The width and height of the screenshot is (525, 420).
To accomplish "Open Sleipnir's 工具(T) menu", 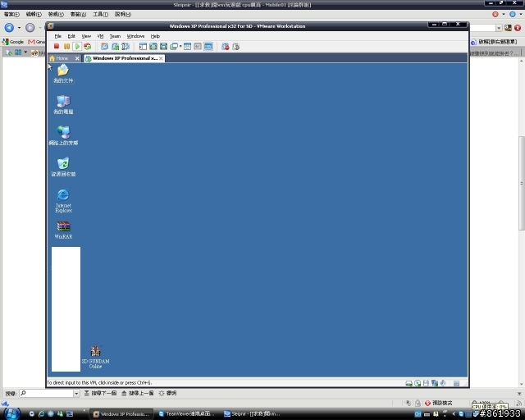I will point(100,14).
